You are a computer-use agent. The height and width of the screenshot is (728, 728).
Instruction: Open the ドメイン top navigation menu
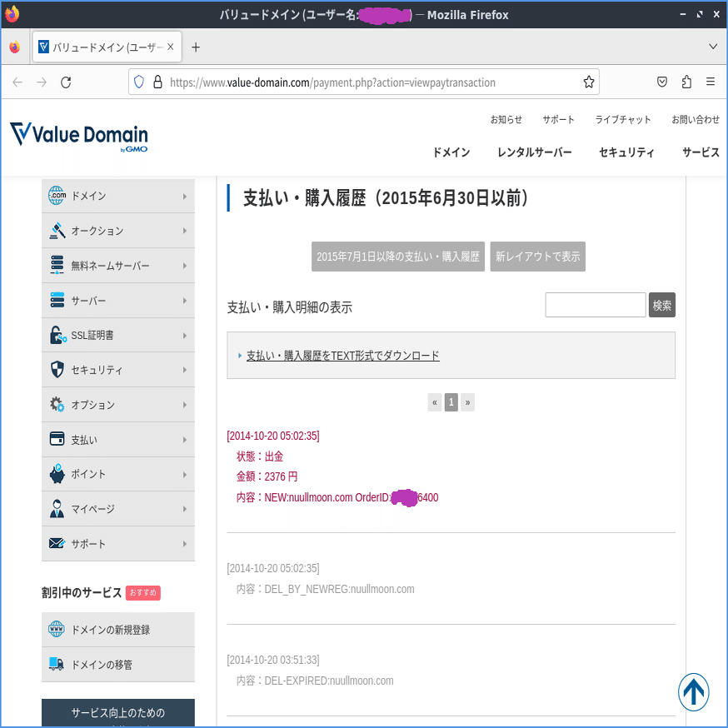[451, 152]
